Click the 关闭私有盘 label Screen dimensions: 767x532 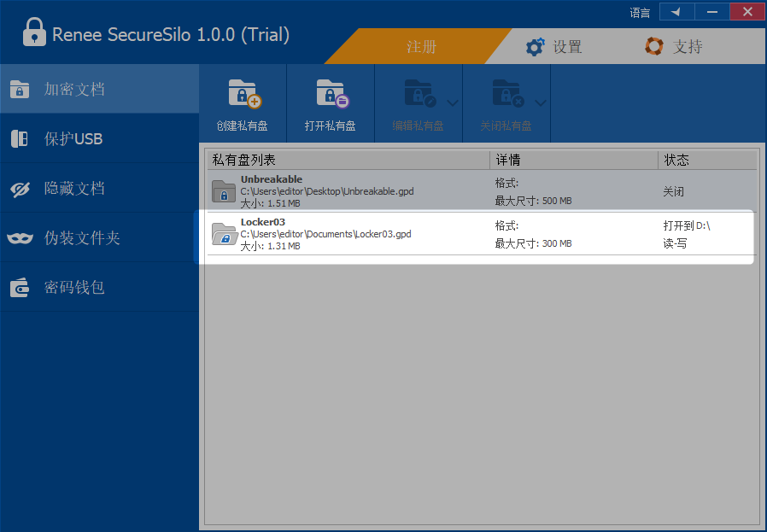click(506, 126)
